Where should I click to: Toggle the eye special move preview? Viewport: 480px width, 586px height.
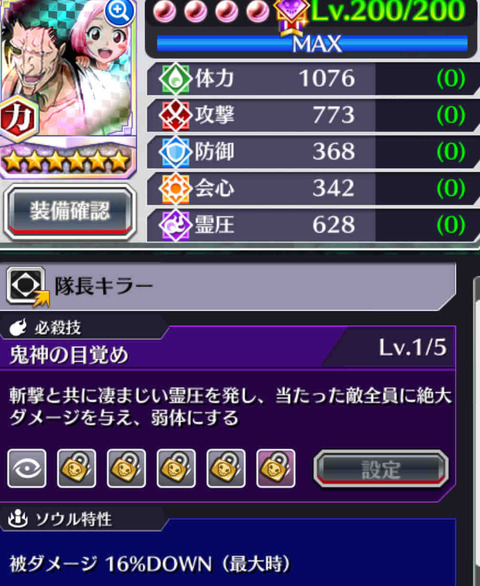[27, 469]
